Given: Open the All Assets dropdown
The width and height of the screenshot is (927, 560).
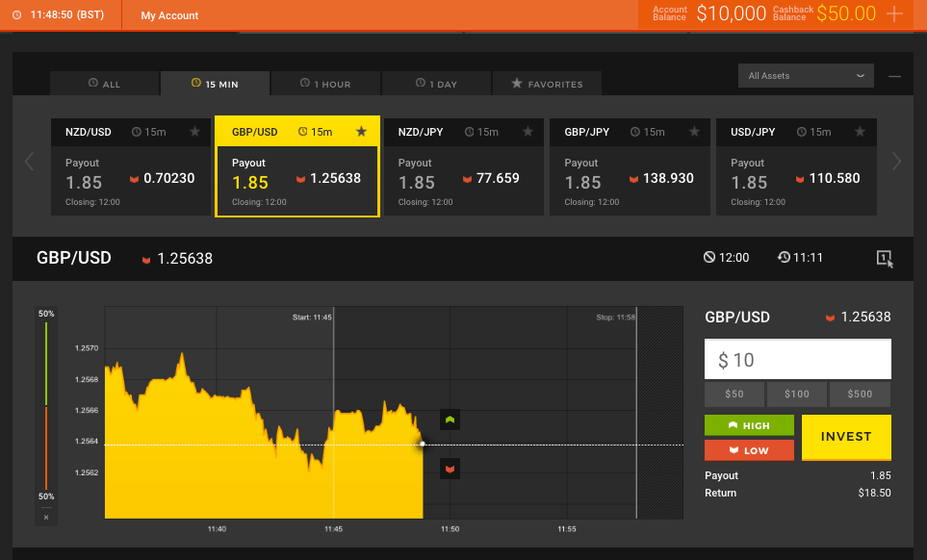Looking at the screenshot, I should tap(805, 75).
